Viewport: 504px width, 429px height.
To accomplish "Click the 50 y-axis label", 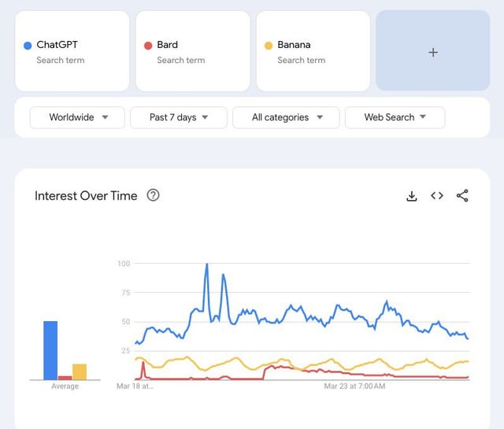I will coord(126,322).
